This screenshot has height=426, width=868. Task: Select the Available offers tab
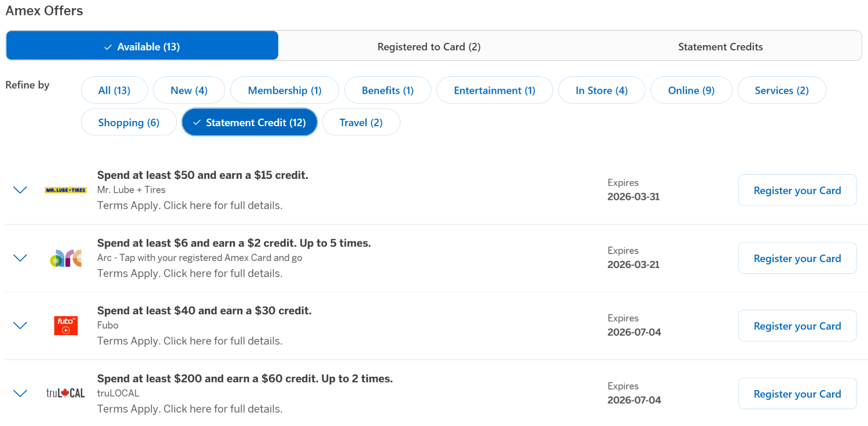[x=142, y=45]
